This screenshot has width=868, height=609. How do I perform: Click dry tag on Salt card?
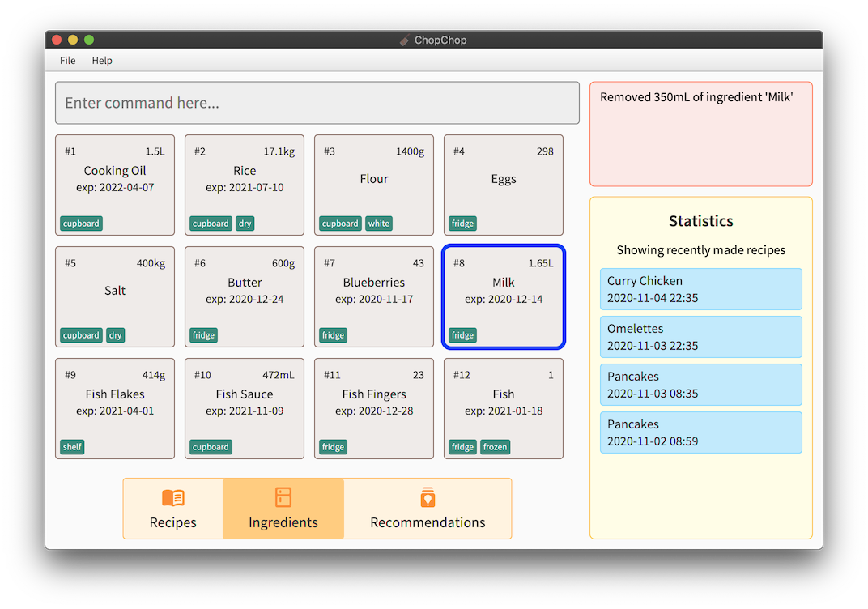[115, 335]
